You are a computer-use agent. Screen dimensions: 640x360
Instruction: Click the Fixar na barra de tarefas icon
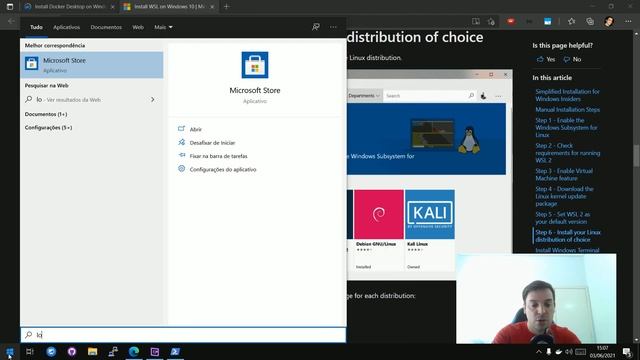182,156
